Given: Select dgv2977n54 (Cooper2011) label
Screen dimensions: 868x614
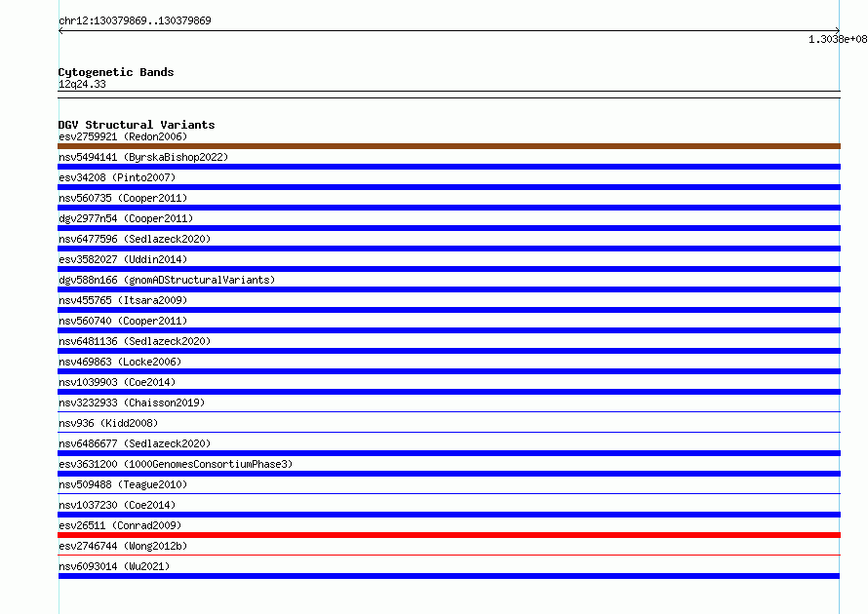Looking at the screenshot, I should pyautogui.click(x=126, y=218).
